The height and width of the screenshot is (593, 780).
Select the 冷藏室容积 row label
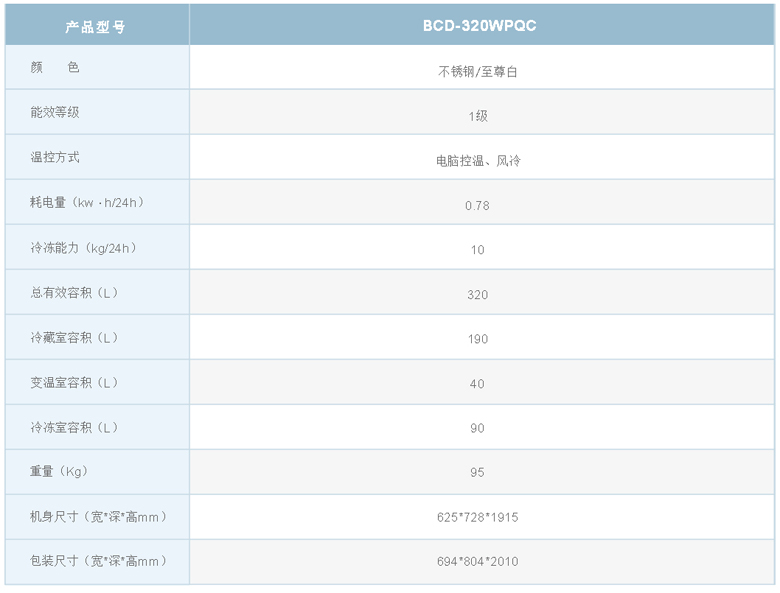(75, 337)
